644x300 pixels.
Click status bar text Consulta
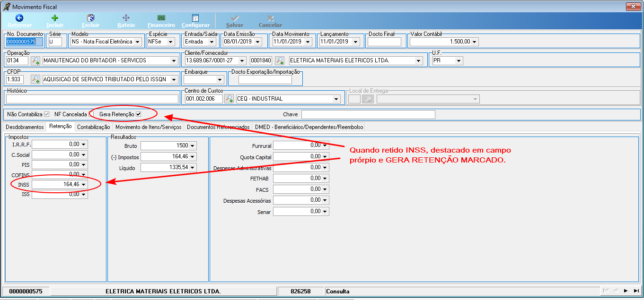coord(338,291)
